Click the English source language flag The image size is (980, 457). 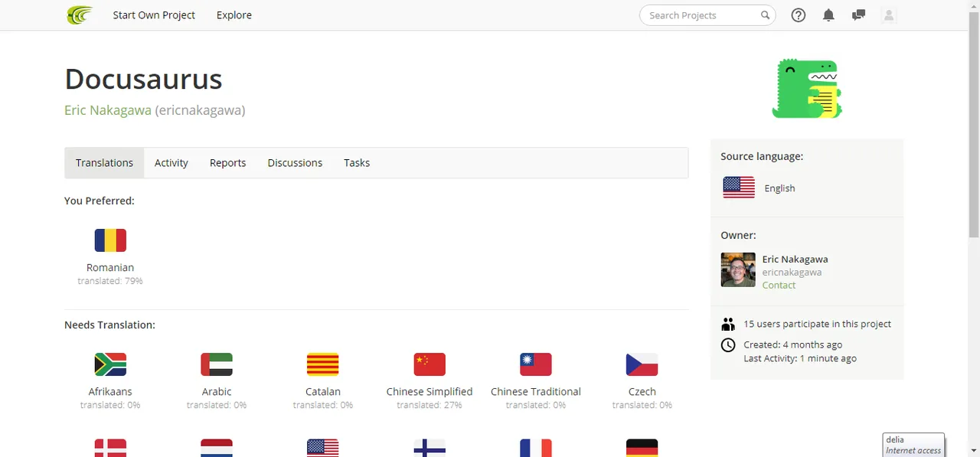tap(739, 188)
